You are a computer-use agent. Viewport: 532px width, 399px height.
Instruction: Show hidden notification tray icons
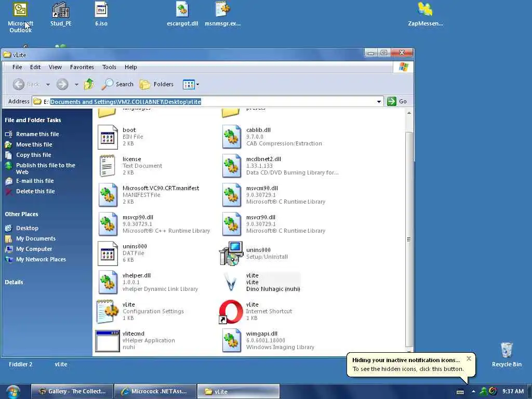tap(473, 392)
